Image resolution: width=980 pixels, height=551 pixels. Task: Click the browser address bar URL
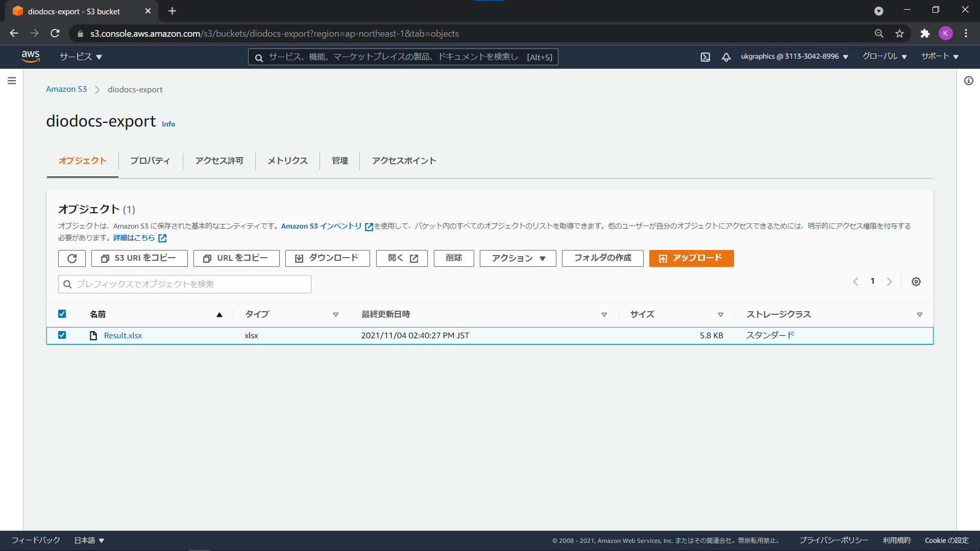(275, 34)
